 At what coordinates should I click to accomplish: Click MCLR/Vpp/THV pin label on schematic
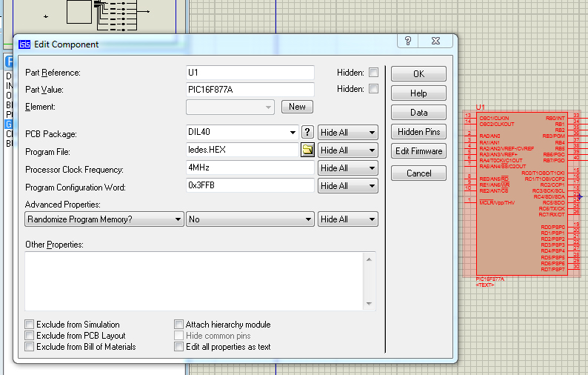point(497,203)
